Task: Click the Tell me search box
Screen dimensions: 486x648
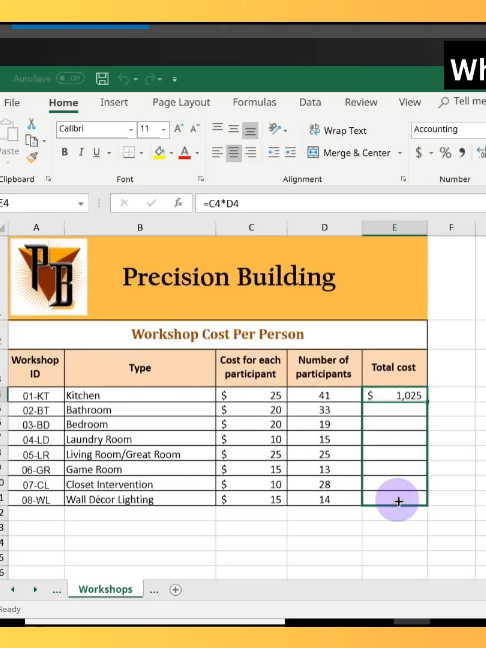Action: [x=462, y=102]
